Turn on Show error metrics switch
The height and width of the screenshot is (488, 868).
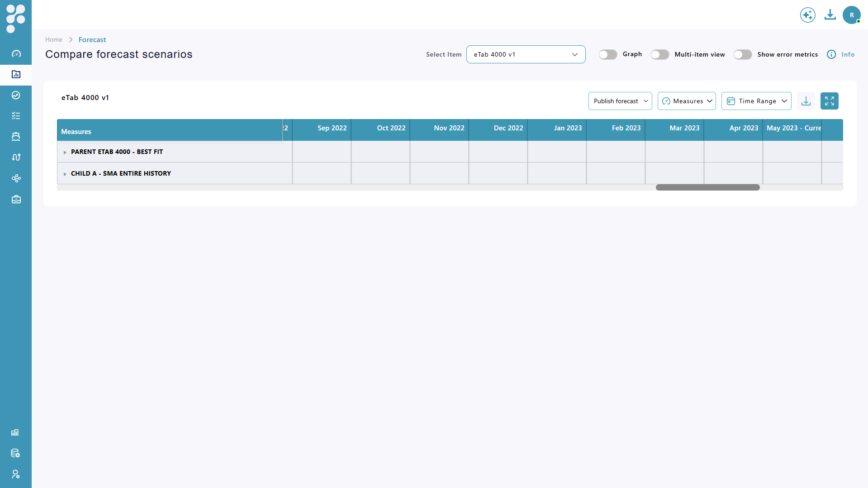pyautogui.click(x=743, y=54)
